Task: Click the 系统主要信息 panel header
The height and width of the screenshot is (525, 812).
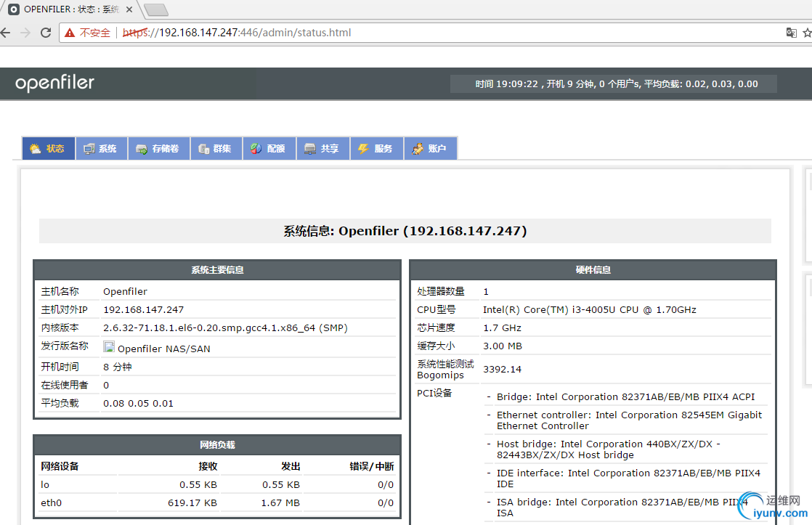Action: click(x=217, y=269)
